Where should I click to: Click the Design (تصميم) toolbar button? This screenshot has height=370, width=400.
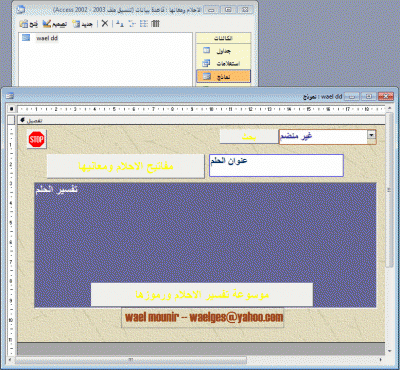pos(55,24)
